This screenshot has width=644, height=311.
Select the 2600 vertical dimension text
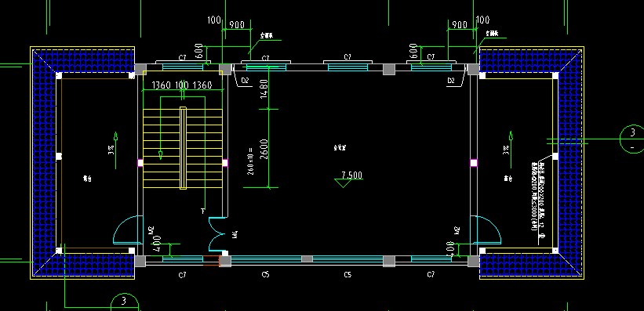point(264,149)
